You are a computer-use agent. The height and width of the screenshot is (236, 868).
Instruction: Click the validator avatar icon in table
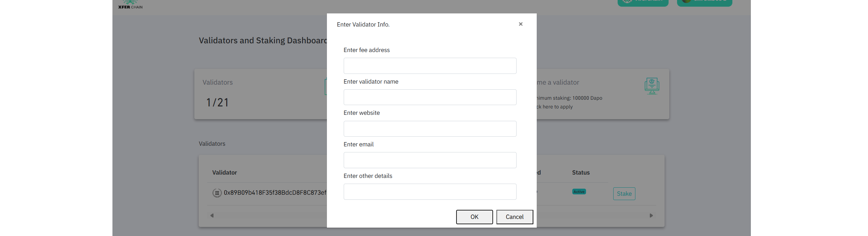coord(217,193)
